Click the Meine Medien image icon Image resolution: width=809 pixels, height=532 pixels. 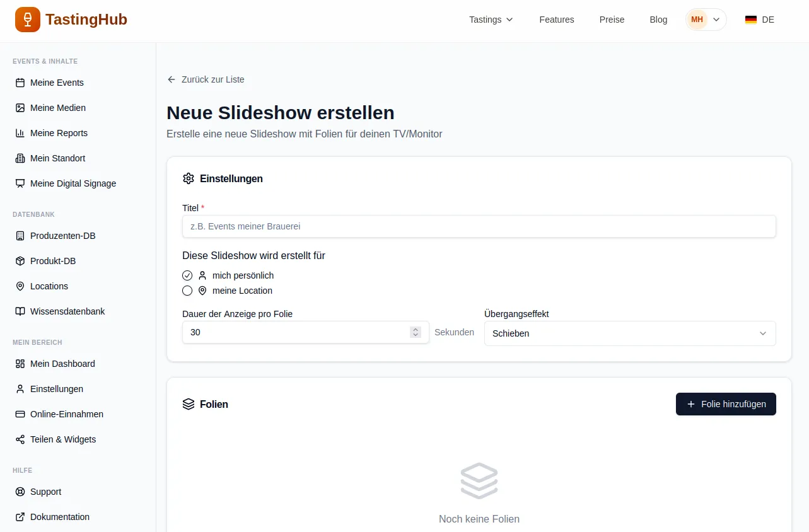pyautogui.click(x=20, y=108)
